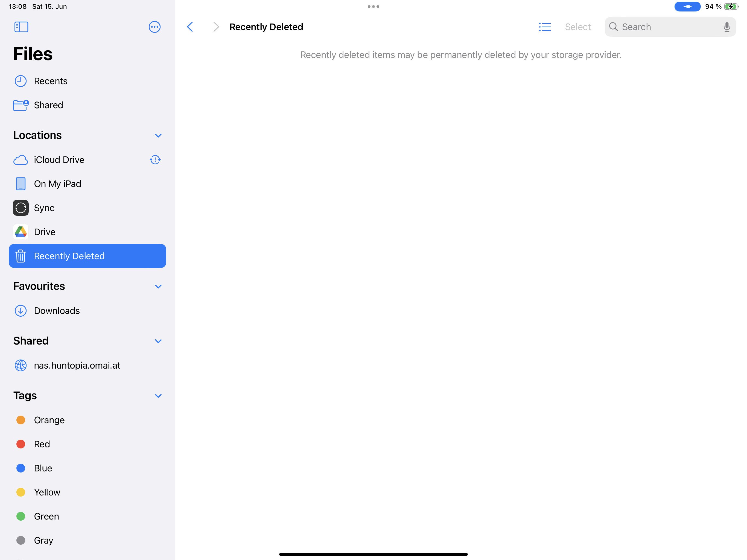Collapse the Shared servers section
Screen dimensions: 747x560
(x=158, y=341)
